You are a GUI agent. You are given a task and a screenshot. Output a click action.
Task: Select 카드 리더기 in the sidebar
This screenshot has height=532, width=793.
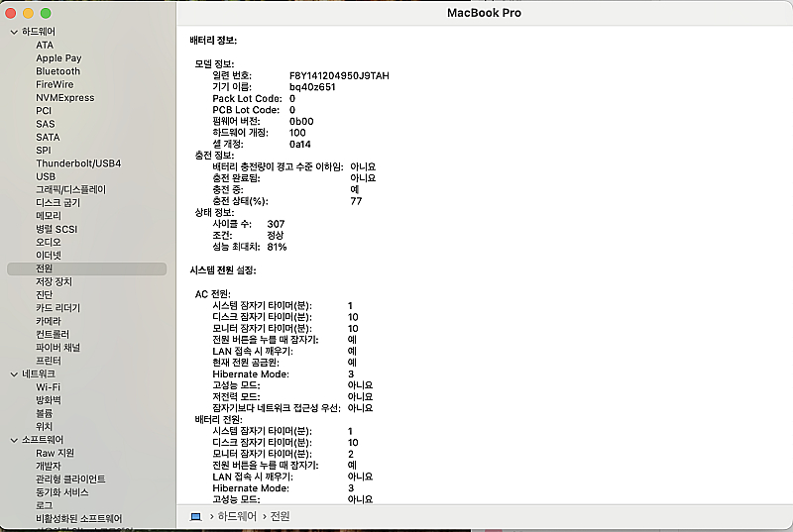[x=57, y=308]
